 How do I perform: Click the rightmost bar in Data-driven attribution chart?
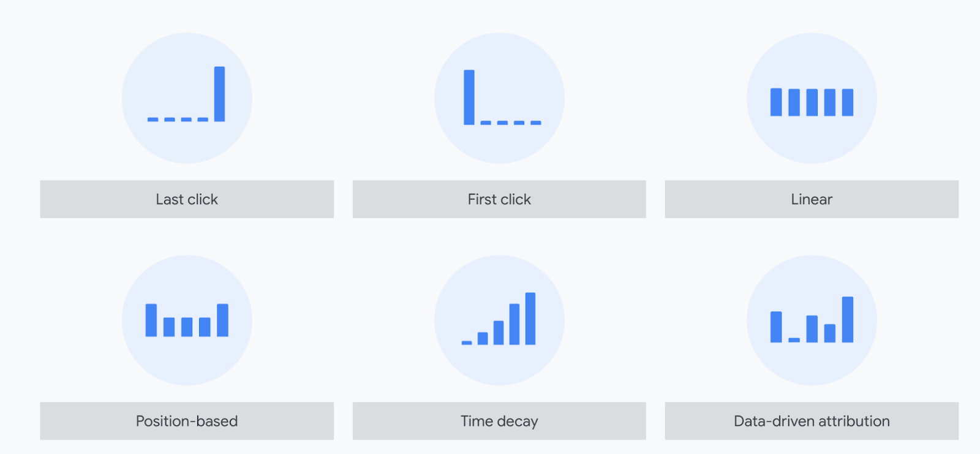(x=848, y=320)
